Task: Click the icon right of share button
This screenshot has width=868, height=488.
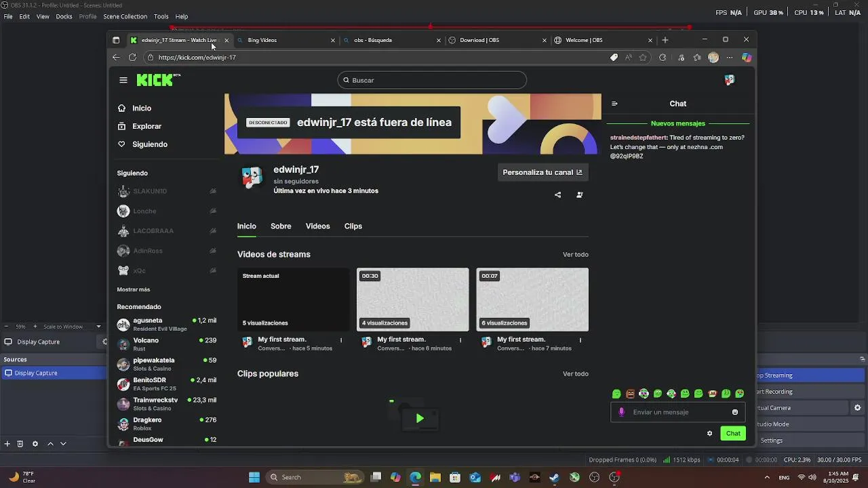Action: click(579, 195)
